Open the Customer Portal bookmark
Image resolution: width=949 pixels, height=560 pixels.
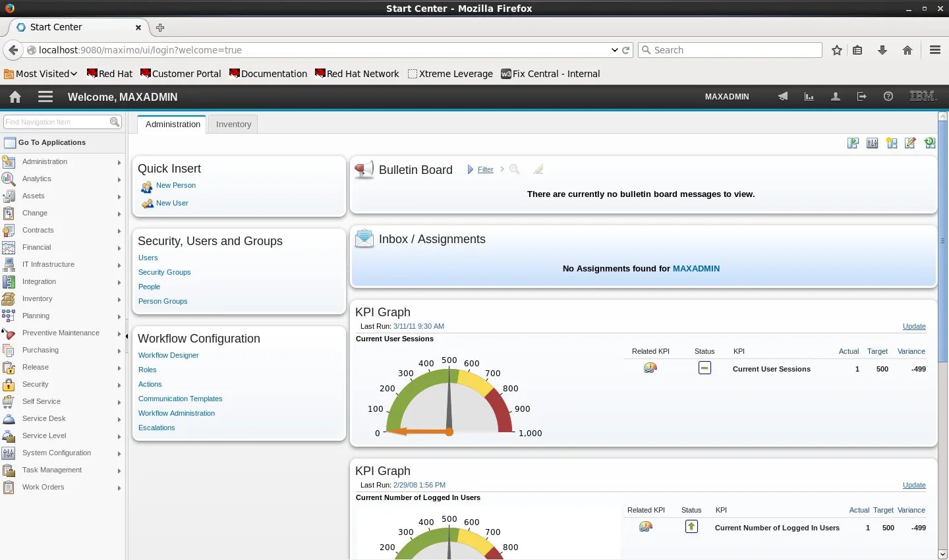click(x=181, y=74)
